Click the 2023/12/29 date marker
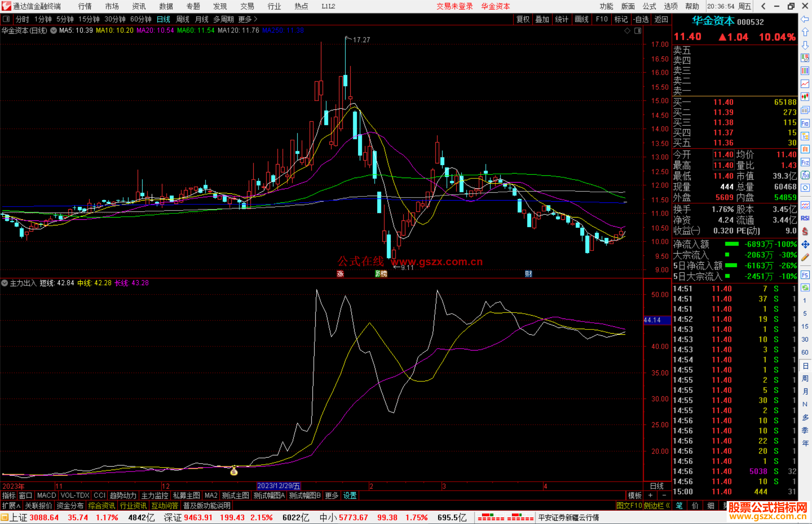The width and height of the screenshot is (812, 524). click(279, 486)
